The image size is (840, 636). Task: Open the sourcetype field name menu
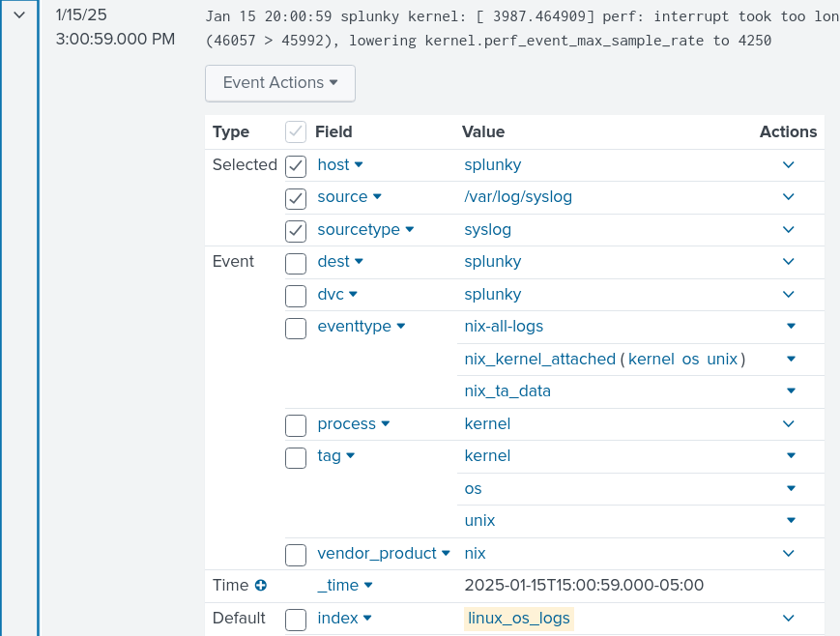366,229
